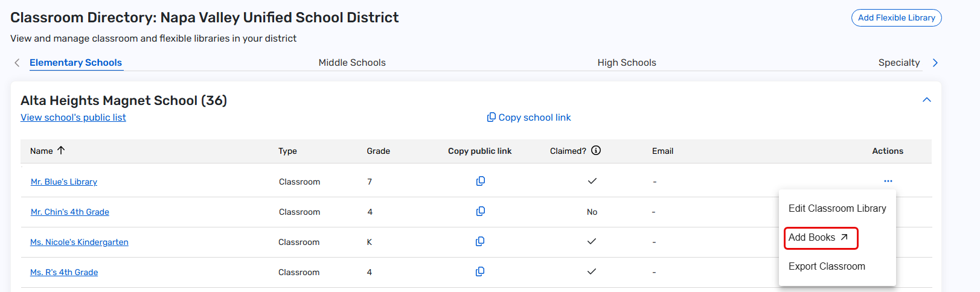The image size is (980, 292).
Task: Click 'Classroom' type in Mr. Chin's row
Action: (299, 212)
